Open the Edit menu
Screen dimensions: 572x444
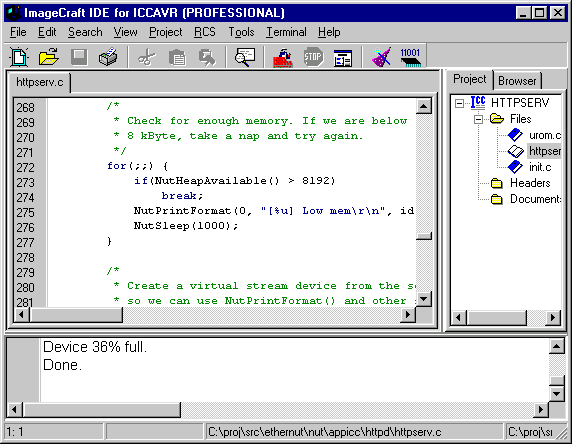click(x=47, y=32)
